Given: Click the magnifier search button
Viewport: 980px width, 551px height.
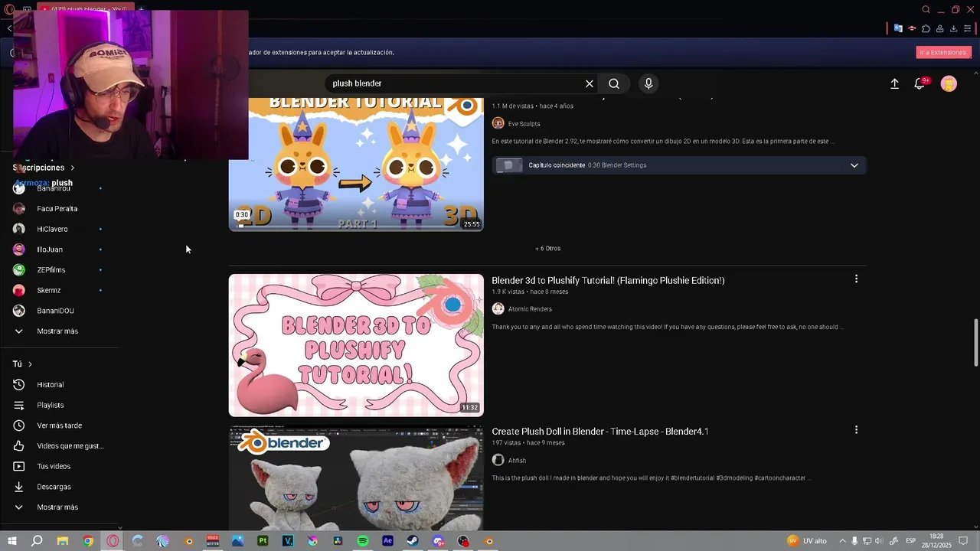Looking at the screenshot, I should tap(614, 83).
